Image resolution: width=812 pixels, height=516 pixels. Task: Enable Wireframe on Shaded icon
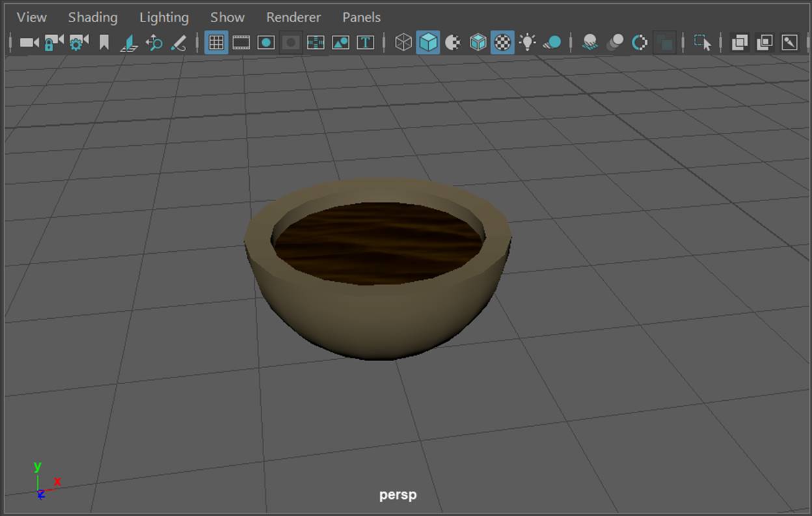tap(478, 43)
